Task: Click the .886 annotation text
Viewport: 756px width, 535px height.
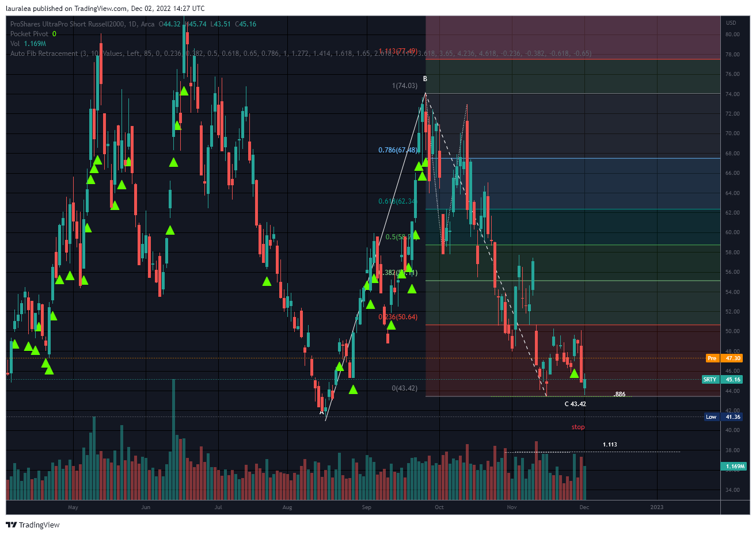Action: point(620,394)
